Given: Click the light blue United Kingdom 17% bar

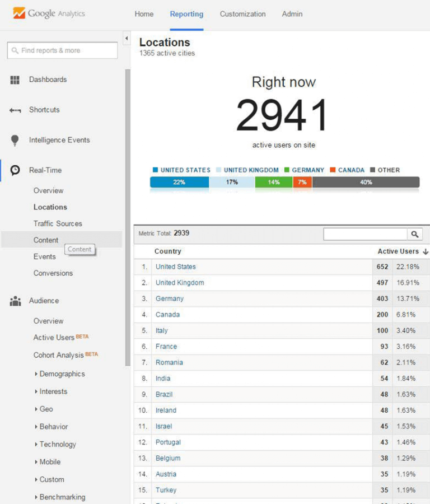Looking at the screenshot, I should point(232,182).
